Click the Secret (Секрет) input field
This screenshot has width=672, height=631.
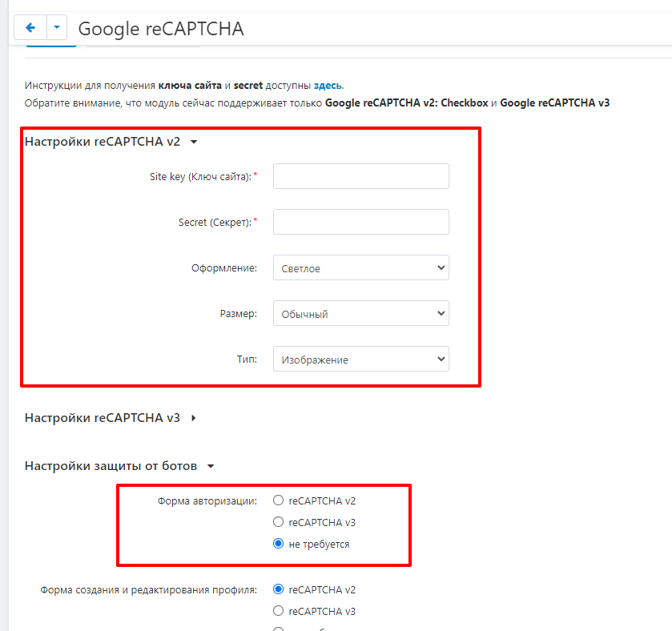click(x=361, y=222)
